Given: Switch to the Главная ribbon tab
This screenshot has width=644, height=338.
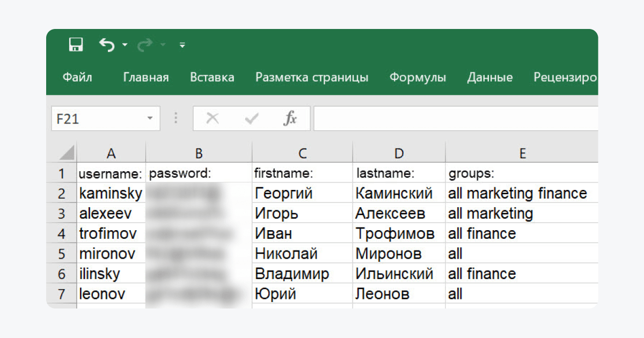Looking at the screenshot, I should (x=146, y=77).
